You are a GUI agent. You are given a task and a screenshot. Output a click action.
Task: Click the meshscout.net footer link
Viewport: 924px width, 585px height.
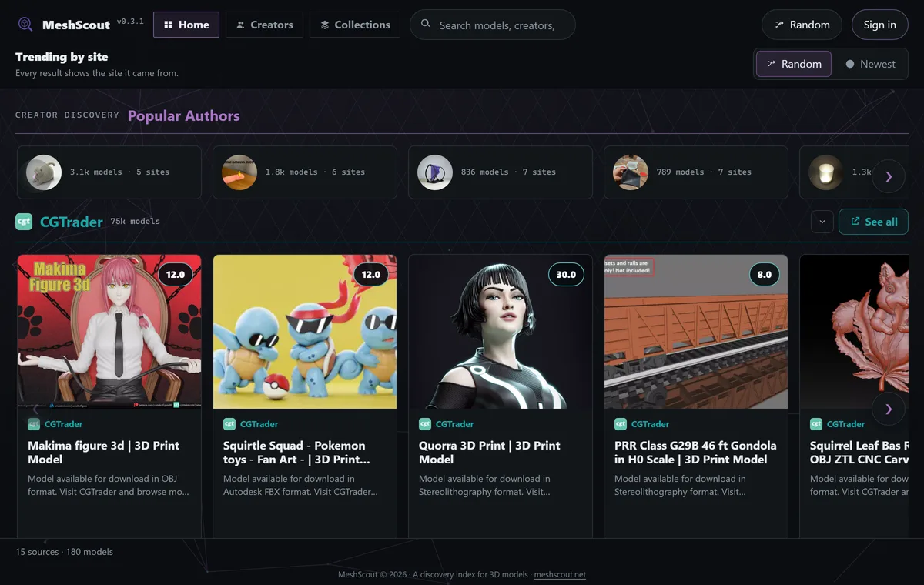pyautogui.click(x=560, y=575)
